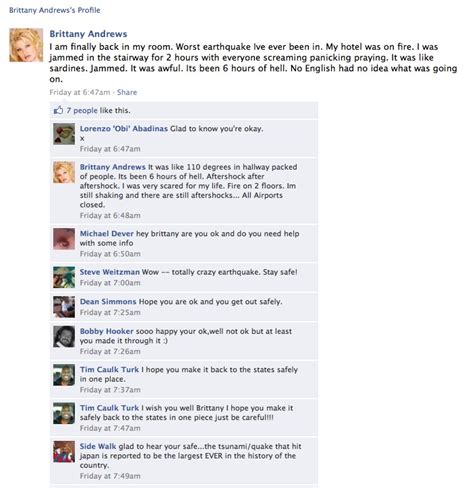Click Michael Dever's name link
Screen dimensions: 474x488
(107, 234)
